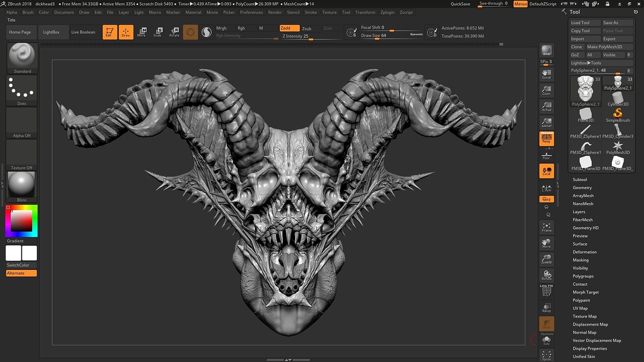Select the Move transform tool
The image size is (644, 362).
(141, 32)
